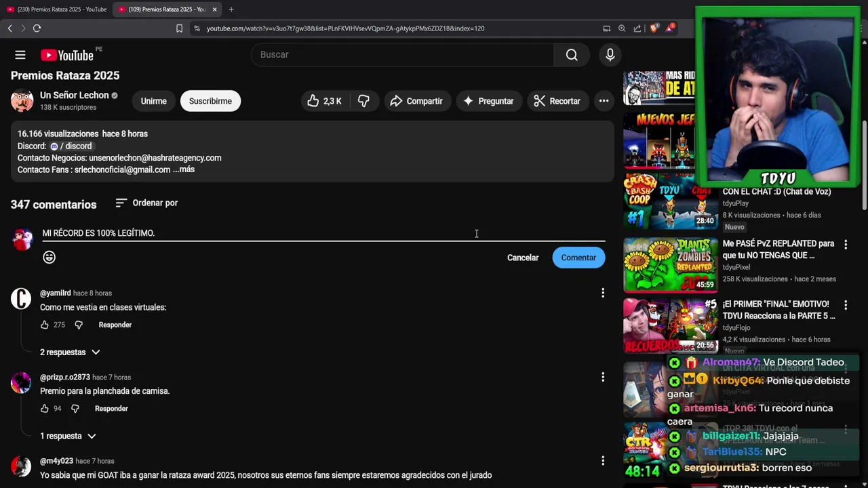
Task: Expand 2 respuestas under @yamilrd
Action: (70, 352)
